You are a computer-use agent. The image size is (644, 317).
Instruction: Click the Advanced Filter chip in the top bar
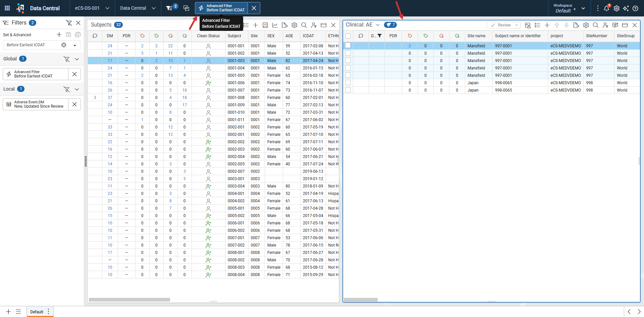point(221,8)
